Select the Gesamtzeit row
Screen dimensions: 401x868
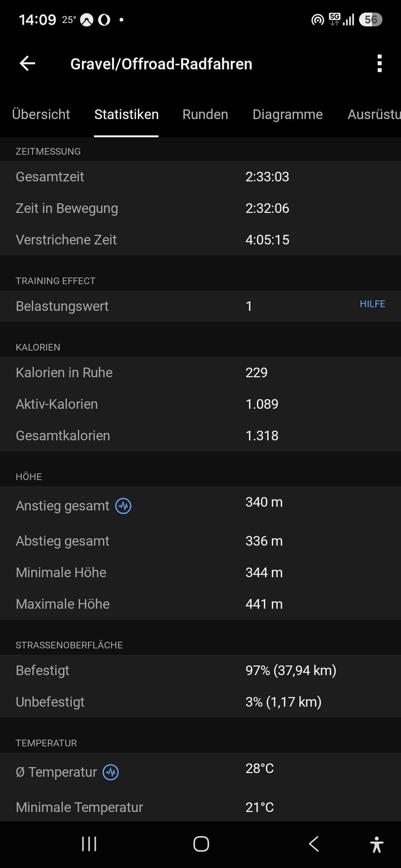click(200, 177)
